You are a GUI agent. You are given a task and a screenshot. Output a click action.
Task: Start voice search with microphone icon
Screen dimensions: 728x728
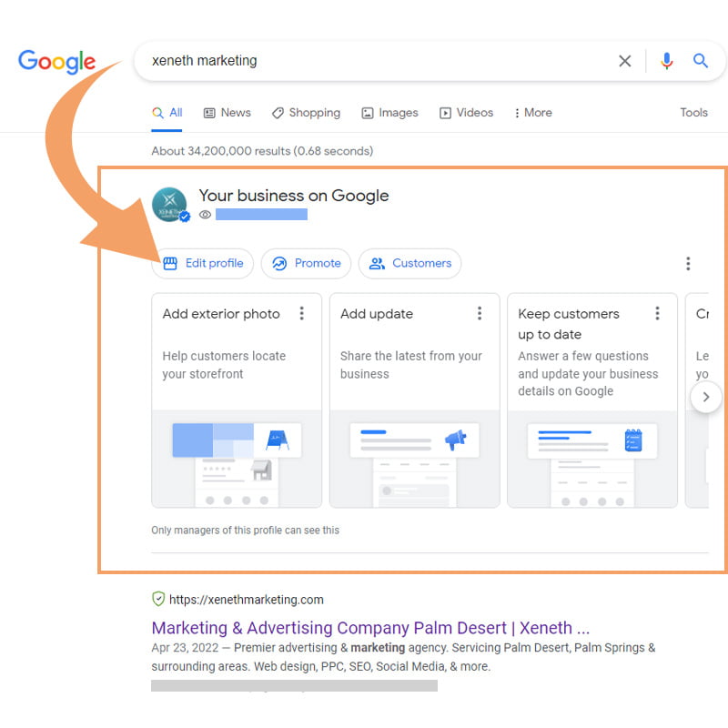click(667, 61)
